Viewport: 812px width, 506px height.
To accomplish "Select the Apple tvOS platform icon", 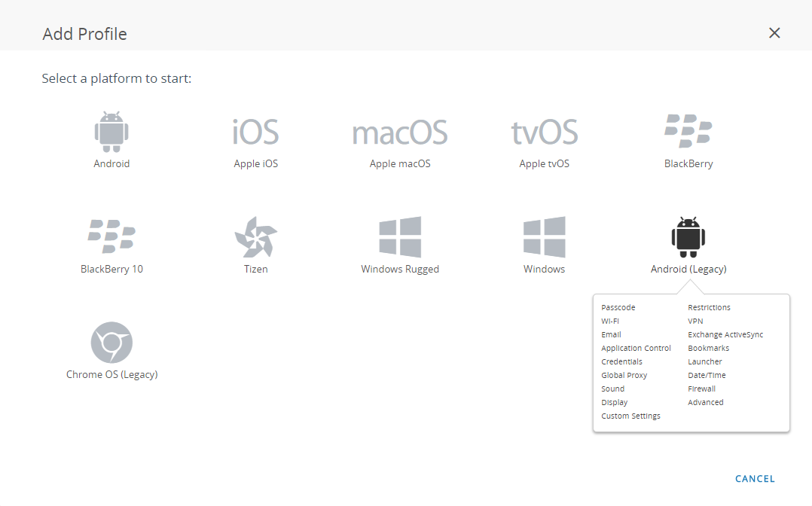I will 545,132.
